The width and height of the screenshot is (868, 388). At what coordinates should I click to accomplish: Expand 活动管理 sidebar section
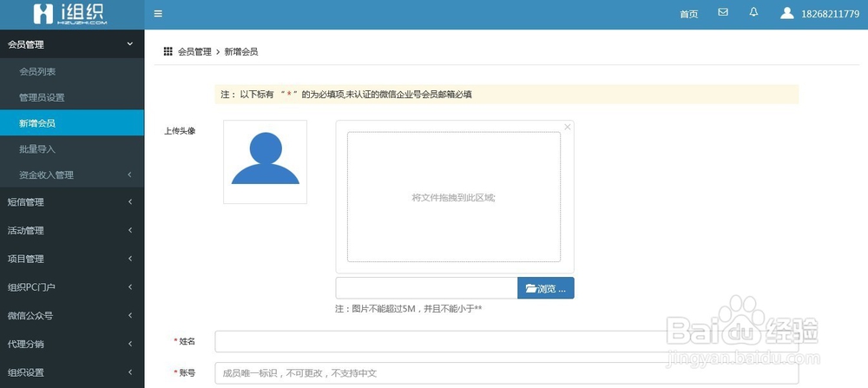(72, 230)
